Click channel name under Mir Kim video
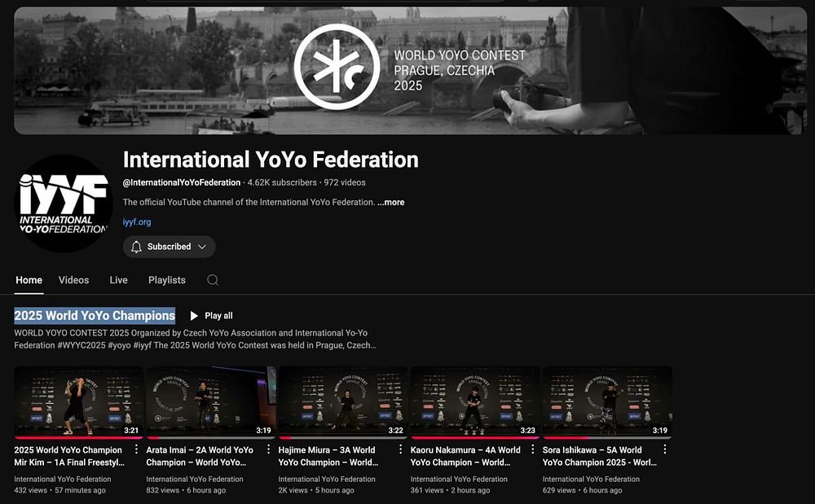This screenshot has height=504, width=815. point(63,479)
